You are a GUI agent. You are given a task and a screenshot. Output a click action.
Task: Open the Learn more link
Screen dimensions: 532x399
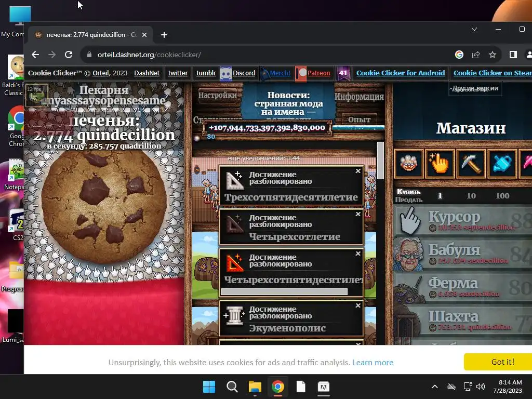[x=373, y=362]
